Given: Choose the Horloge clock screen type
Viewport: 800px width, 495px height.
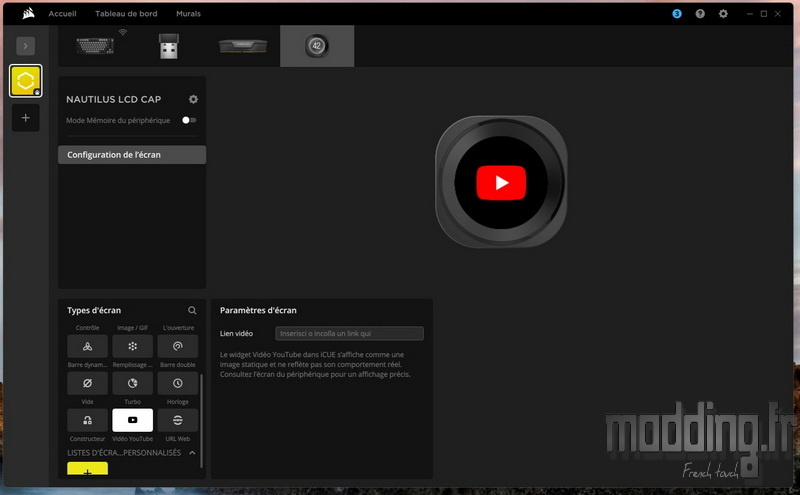Looking at the screenshot, I should [x=177, y=383].
